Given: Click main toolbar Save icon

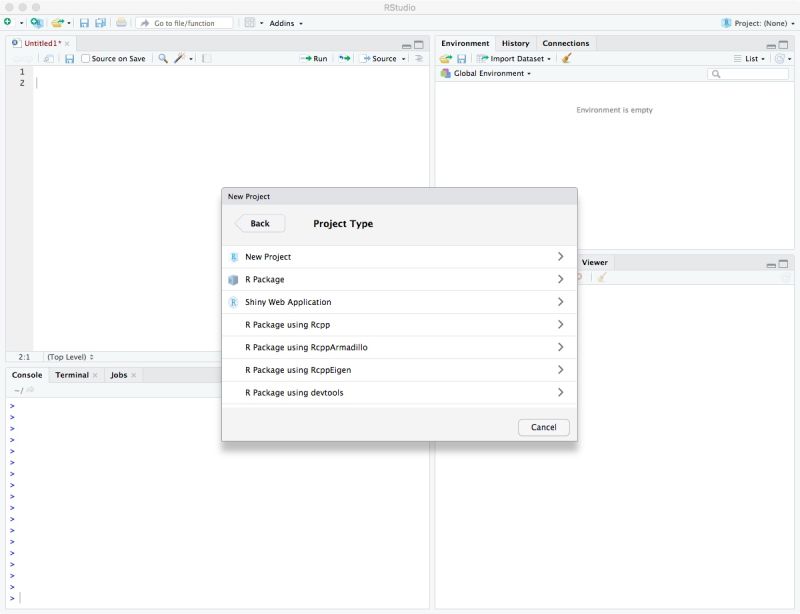Looking at the screenshot, I should point(84,23).
